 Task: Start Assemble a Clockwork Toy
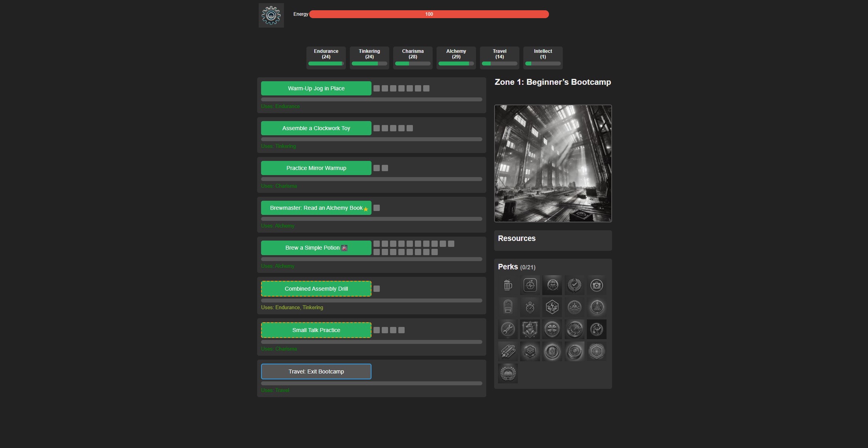coord(316,128)
